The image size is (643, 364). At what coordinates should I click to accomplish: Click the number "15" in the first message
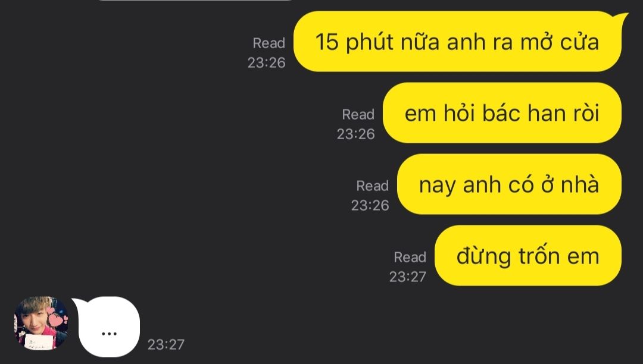pos(327,42)
